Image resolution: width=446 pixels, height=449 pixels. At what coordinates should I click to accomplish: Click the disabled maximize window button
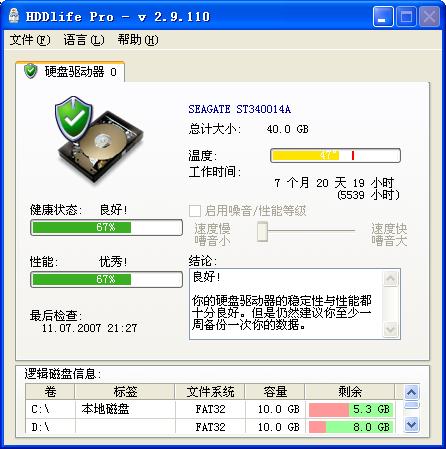click(x=406, y=16)
